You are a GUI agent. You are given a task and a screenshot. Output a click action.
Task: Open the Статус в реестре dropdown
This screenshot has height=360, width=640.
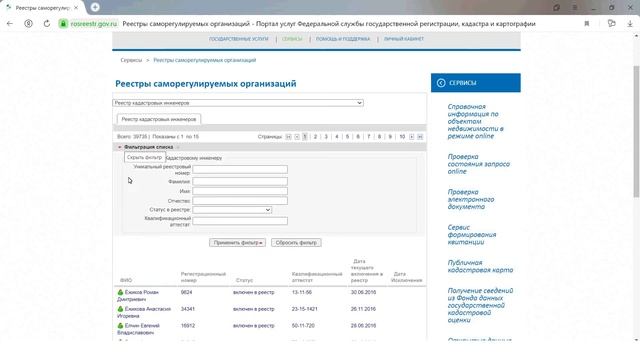coord(232,210)
